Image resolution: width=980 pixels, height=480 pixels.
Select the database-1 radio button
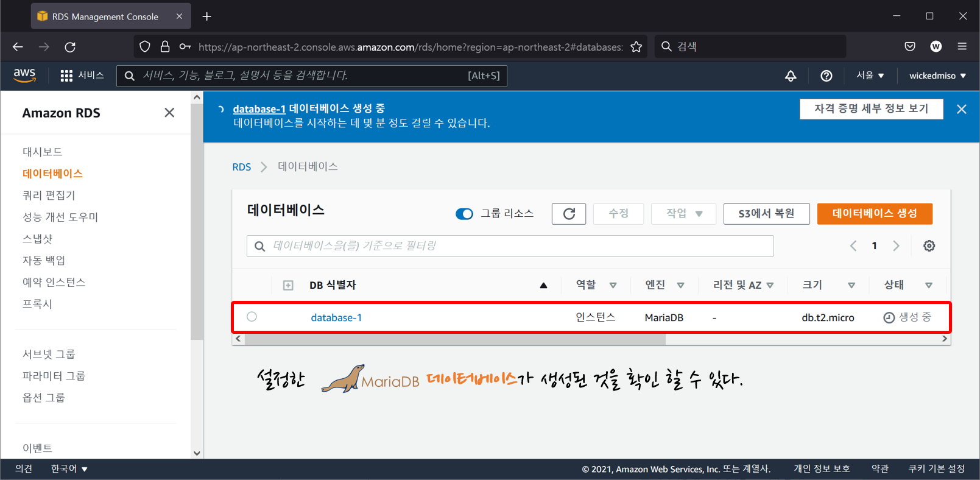coord(252,317)
